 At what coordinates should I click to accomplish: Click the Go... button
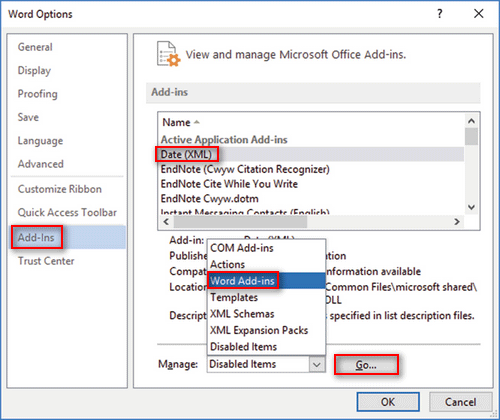click(x=366, y=365)
